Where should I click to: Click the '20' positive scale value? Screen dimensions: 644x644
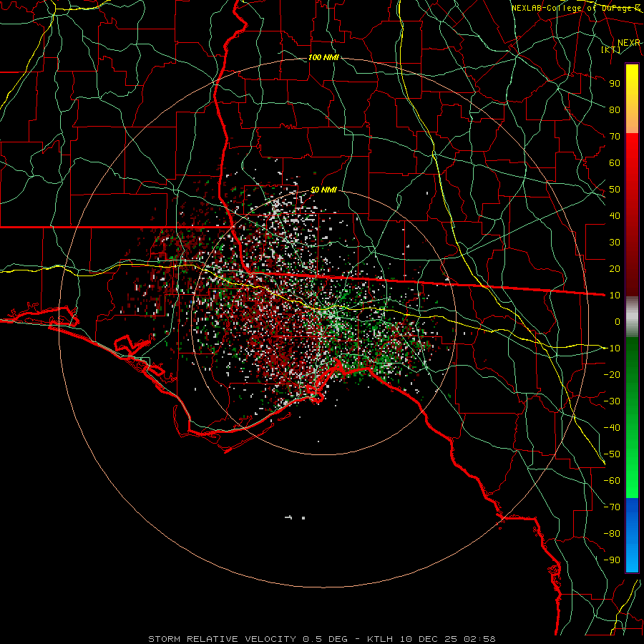[x=615, y=268]
